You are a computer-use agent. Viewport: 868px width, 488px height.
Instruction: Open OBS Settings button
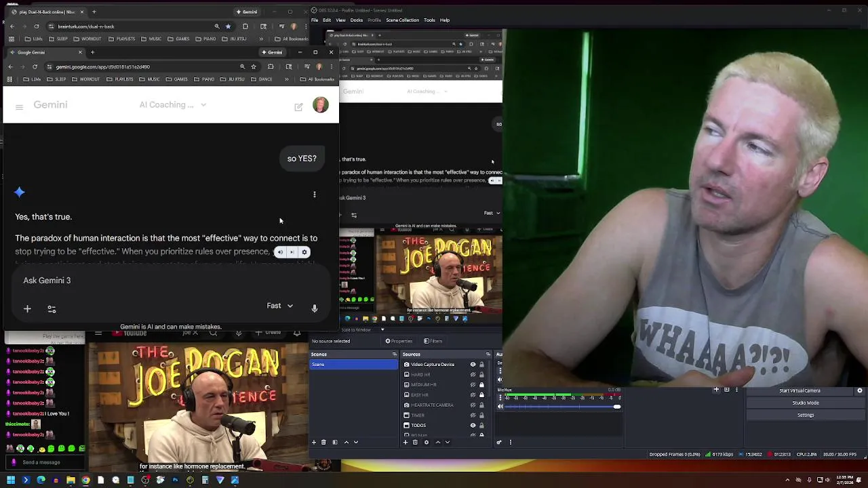tap(806, 415)
